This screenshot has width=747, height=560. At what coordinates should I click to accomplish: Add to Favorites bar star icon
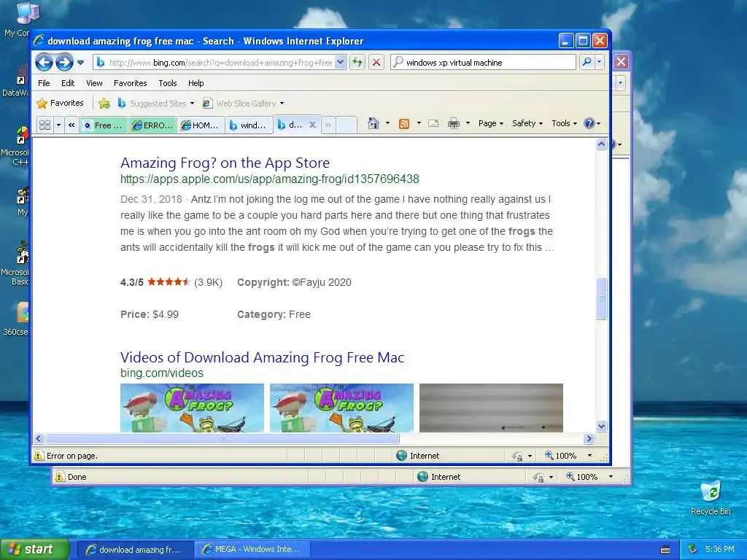104,104
